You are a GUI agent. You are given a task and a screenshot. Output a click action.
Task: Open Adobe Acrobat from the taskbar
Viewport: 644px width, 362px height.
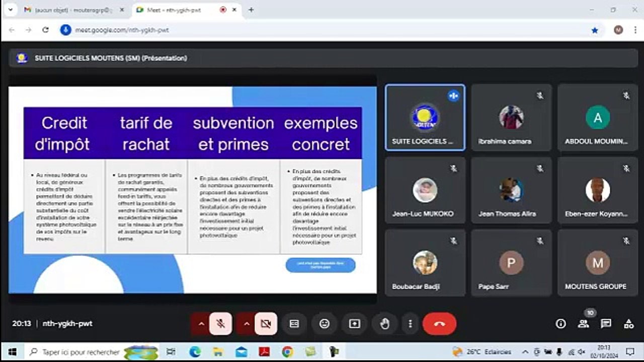264,352
